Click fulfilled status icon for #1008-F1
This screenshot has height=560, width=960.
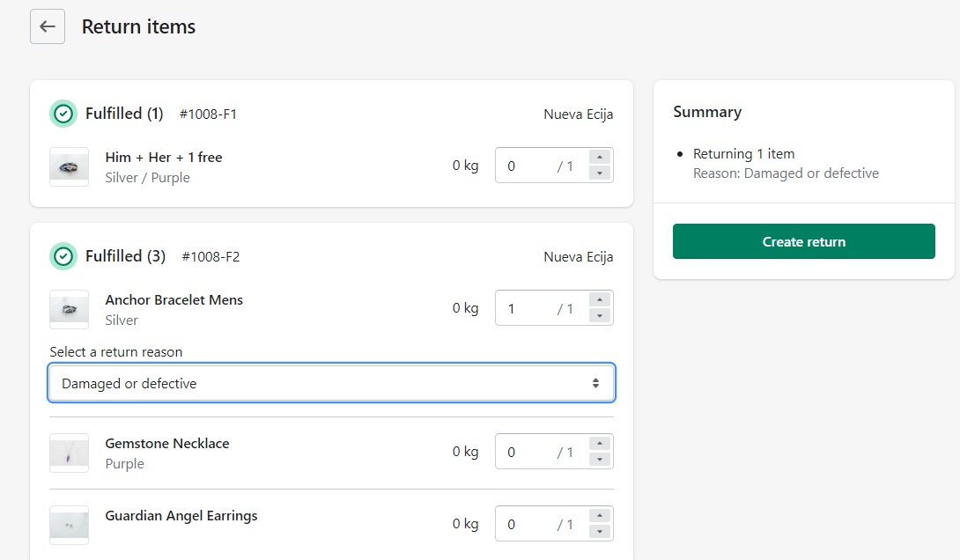click(x=63, y=114)
